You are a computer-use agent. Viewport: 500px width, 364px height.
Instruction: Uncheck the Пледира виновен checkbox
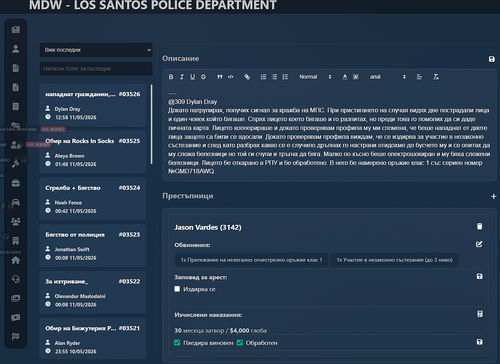pos(177,343)
